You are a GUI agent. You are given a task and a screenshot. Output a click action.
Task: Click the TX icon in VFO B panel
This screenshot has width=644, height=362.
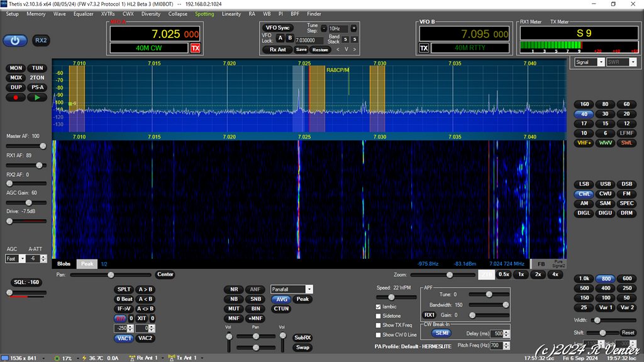[424, 48]
